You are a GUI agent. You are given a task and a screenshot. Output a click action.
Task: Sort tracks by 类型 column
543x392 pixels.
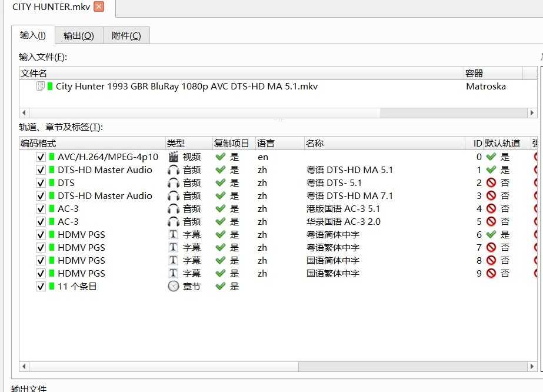(189, 143)
